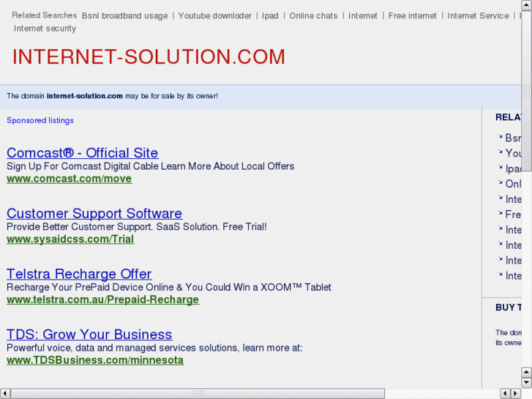Click the horizontal scrollbar thumb

(198, 394)
